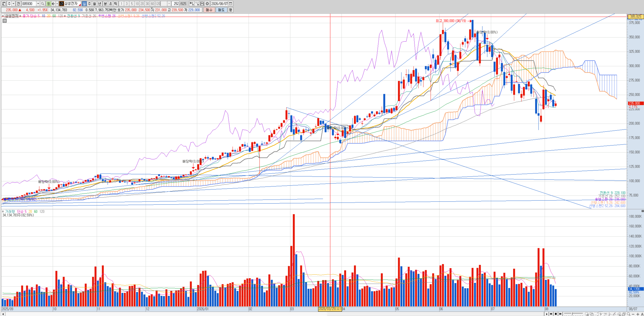Click the 120 interval preset button

click(x=158, y=3)
